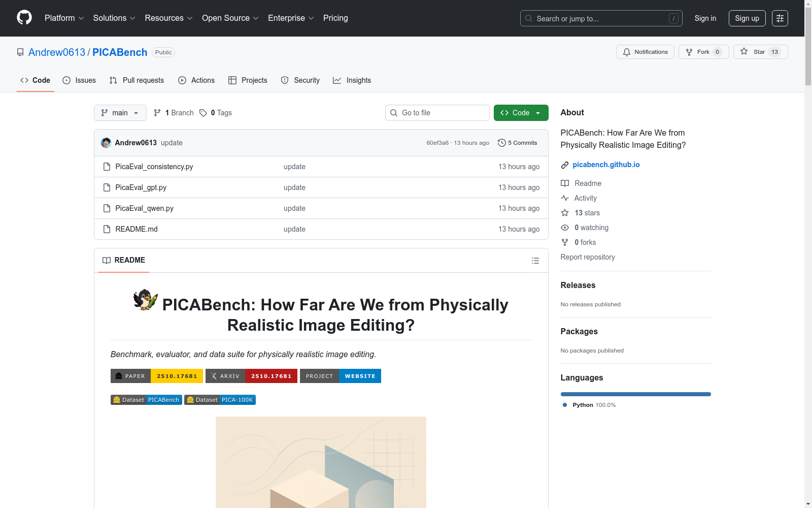Go to the GitHub homepage logo

tap(24, 18)
